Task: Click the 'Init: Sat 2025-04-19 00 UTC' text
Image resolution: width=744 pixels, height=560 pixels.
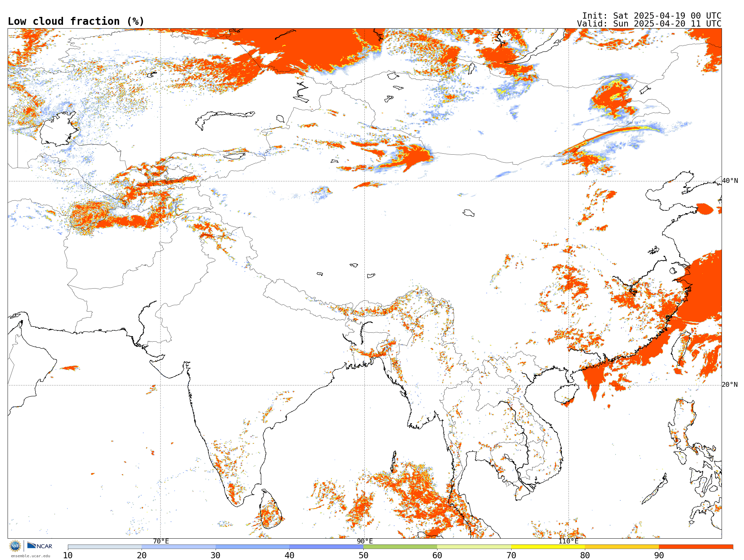Action: [652, 16]
